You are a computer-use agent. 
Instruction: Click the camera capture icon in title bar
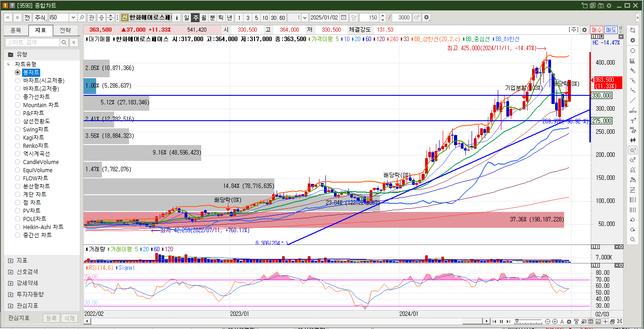(x=601, y=5)
